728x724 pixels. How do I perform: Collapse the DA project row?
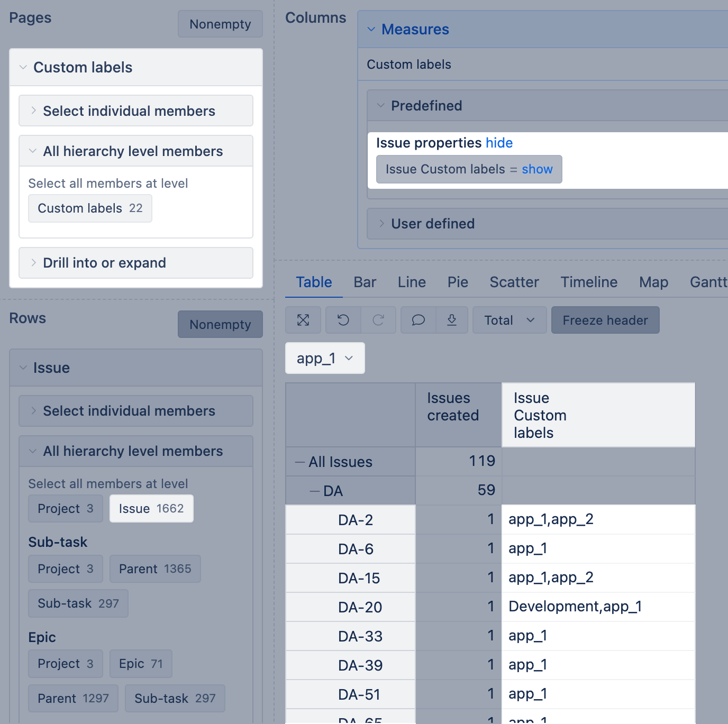coord(315,491)
